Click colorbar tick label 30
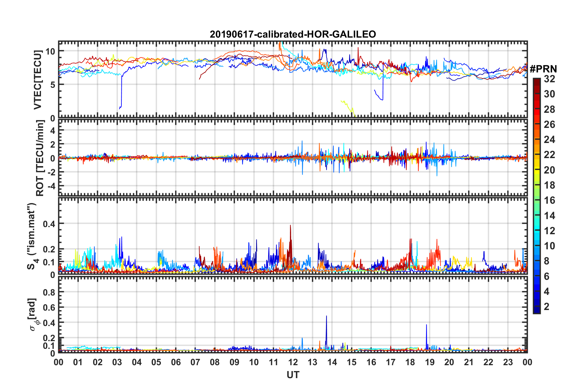This screenshot has height=392, width=586. 549,94
